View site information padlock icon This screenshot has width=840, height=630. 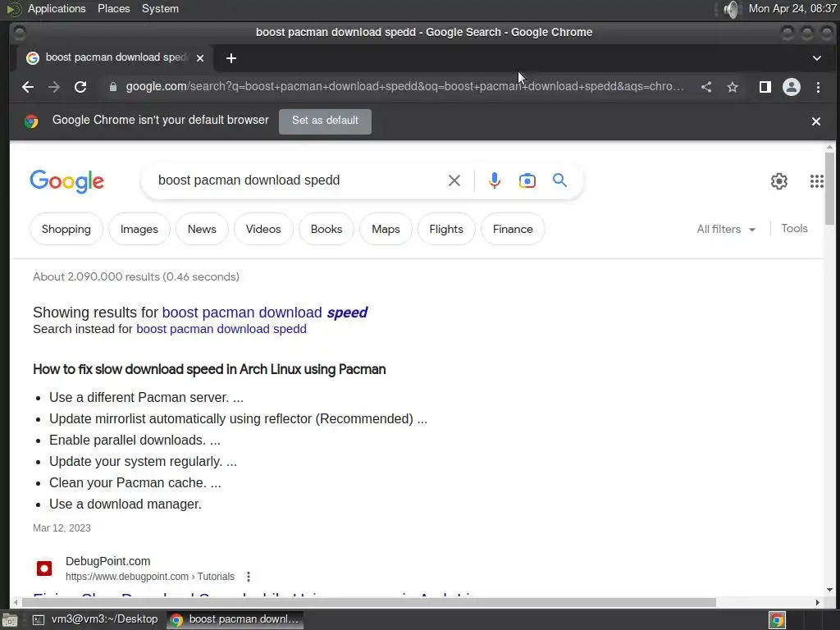(x=113, y=87)
